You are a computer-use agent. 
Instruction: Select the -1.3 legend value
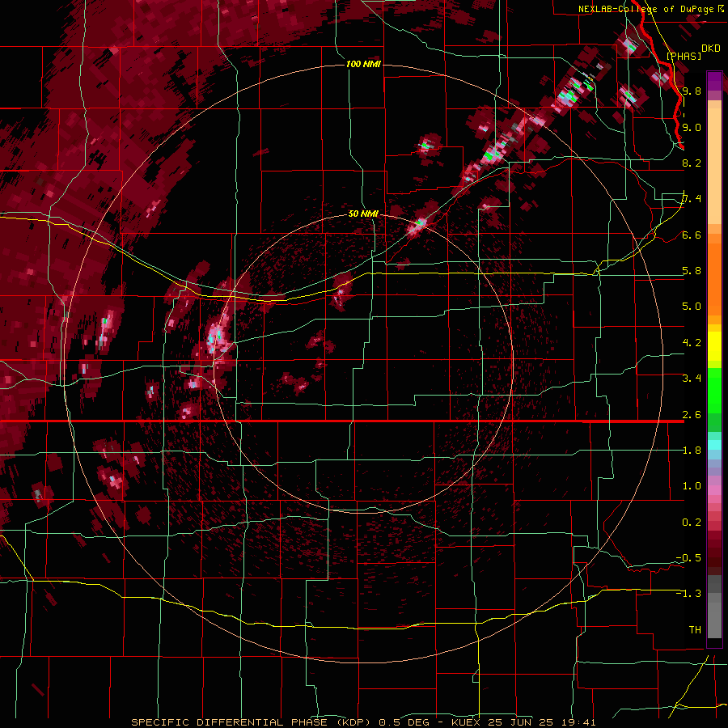point(688,594)
